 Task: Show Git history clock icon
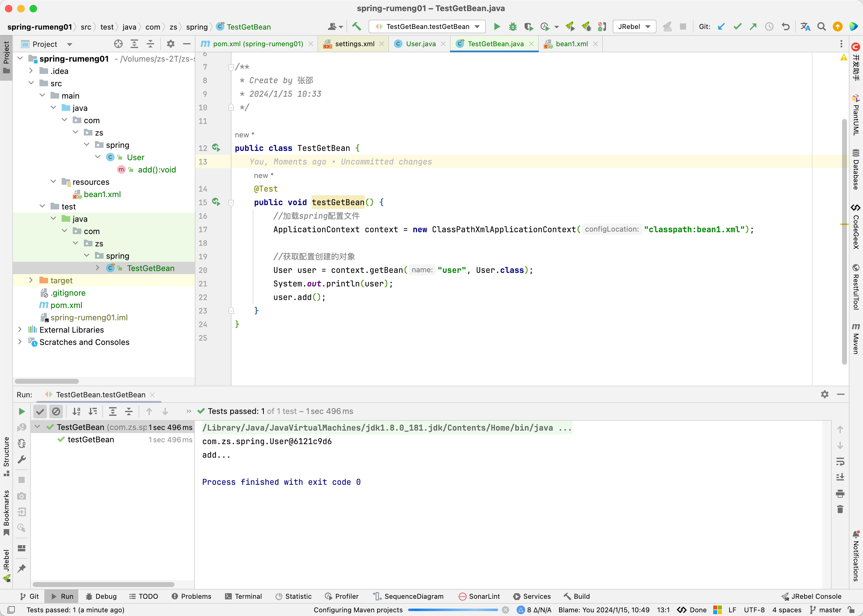[769, 26]
